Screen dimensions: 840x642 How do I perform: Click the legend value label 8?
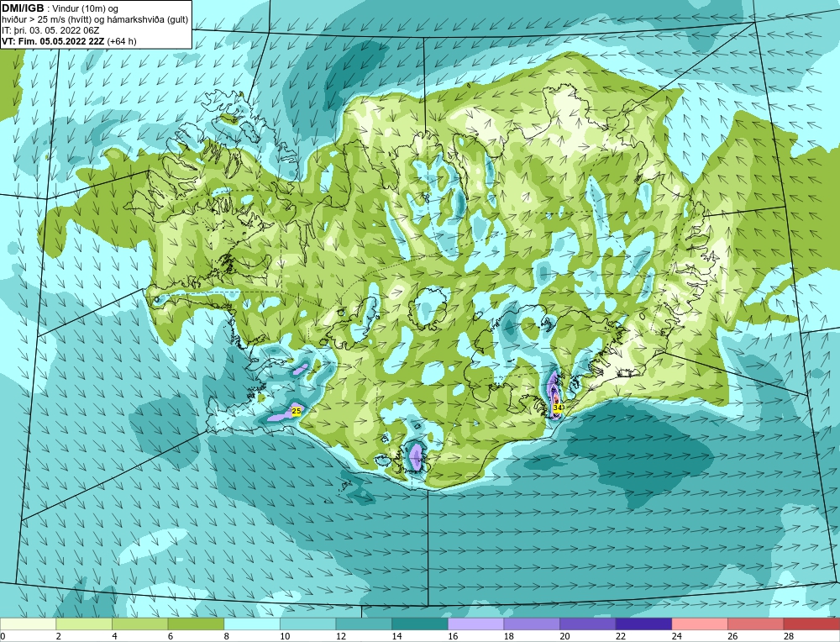click(226, 636)
